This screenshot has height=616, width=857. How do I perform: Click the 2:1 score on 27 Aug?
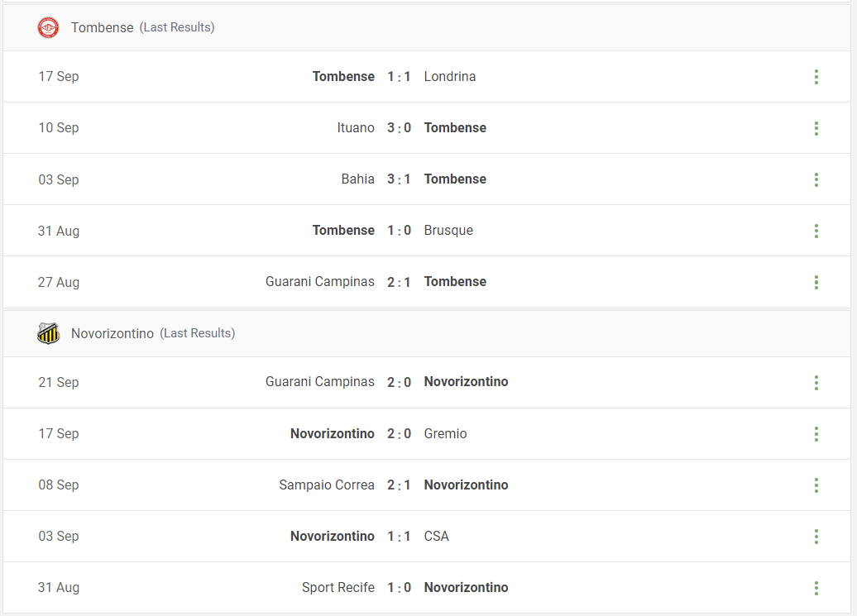(399, 282)
